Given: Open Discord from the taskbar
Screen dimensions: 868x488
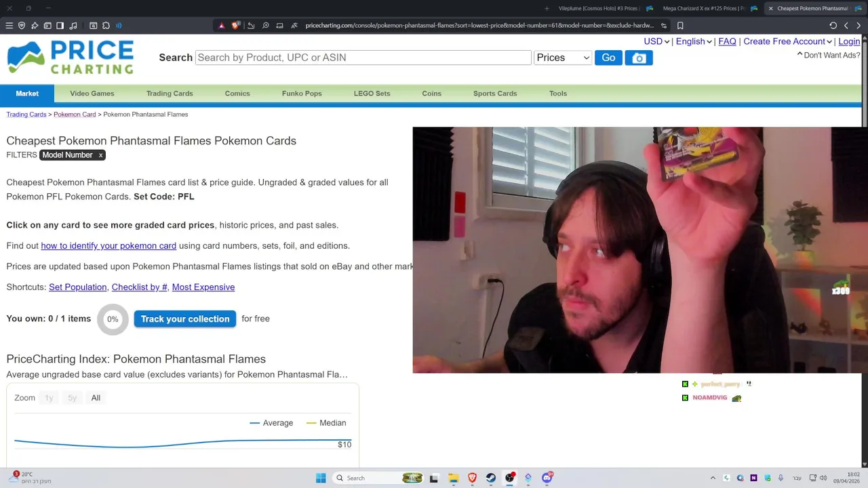Looking at the screenshot, I should 547,478.
